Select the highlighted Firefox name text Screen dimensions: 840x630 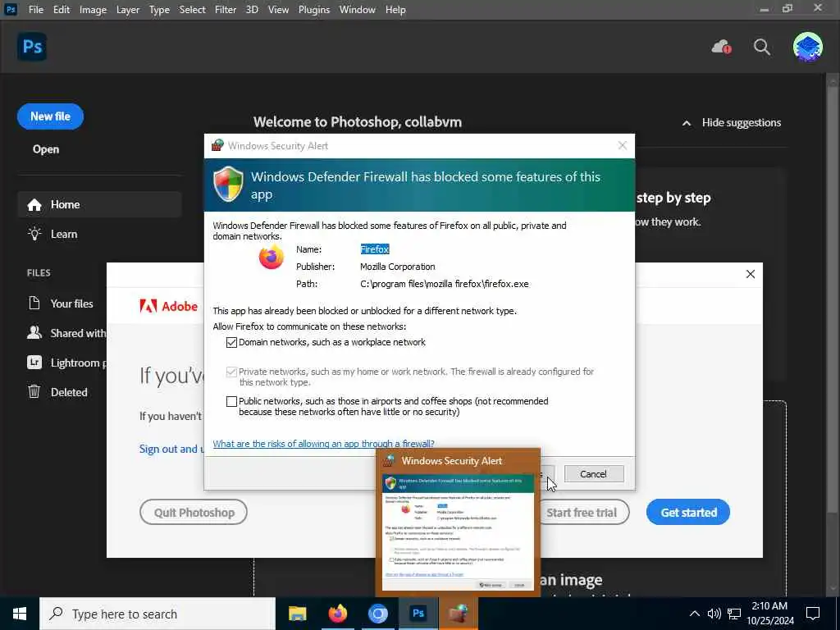point(374,249)
